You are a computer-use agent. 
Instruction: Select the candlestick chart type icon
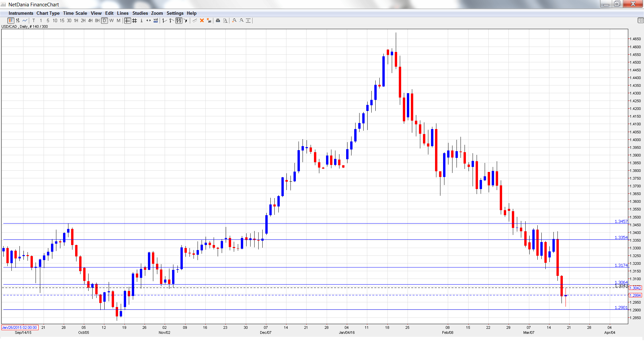coord(11,21)
